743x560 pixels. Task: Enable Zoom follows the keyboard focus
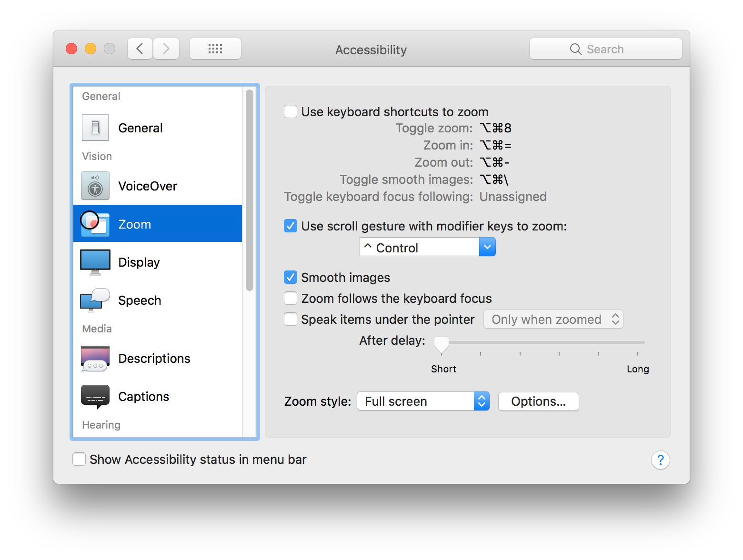click(x=291, y=299)
